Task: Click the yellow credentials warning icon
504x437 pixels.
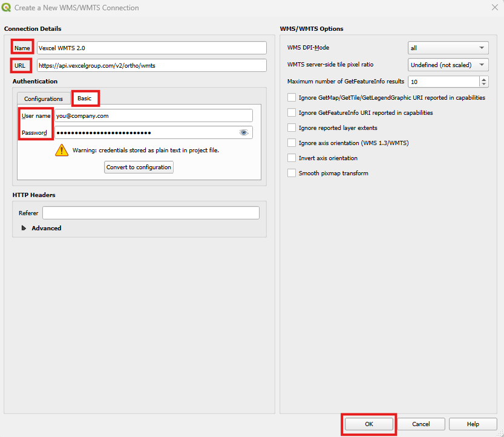Action: 62,151
